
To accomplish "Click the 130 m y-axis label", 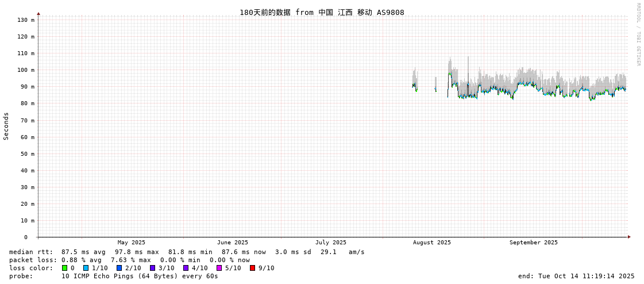I will pyautogui.click(x=26, y=20).
